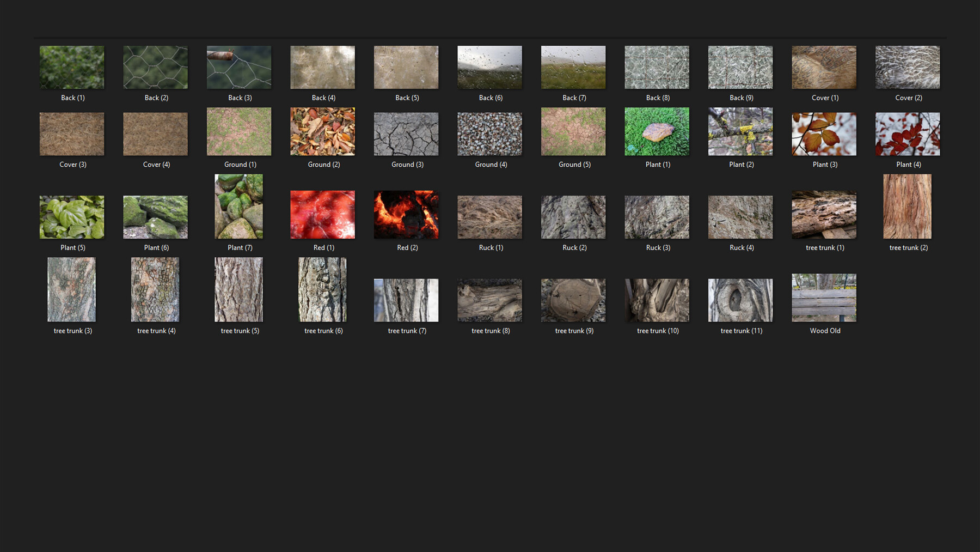
Task: Open the tree trunk (1) log image
Action: (824, 215)
